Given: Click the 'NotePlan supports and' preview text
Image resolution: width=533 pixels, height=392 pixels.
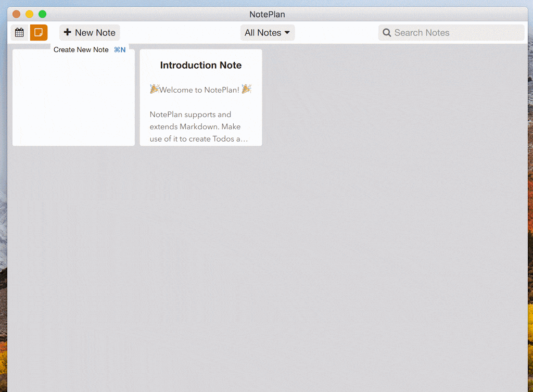Looking at the screenshot, I should (x=191, y=115).
